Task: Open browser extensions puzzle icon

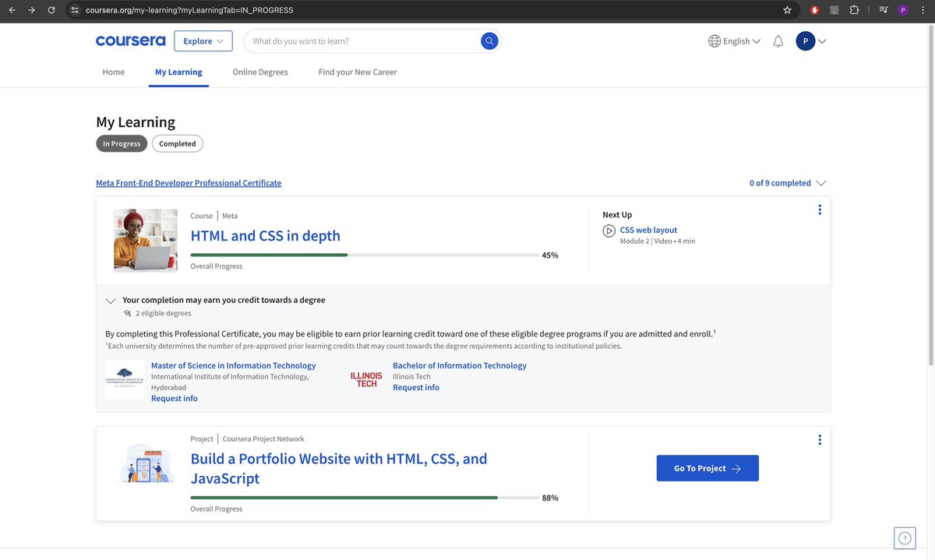Action: pyautogui.click(x=853, y=10)
